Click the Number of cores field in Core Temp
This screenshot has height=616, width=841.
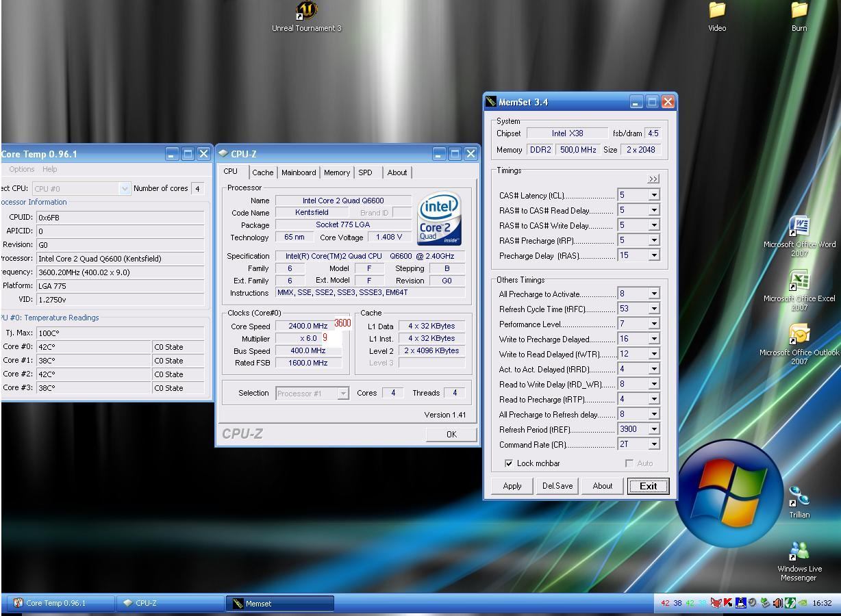pyautogui.click(x=197, y=188)
